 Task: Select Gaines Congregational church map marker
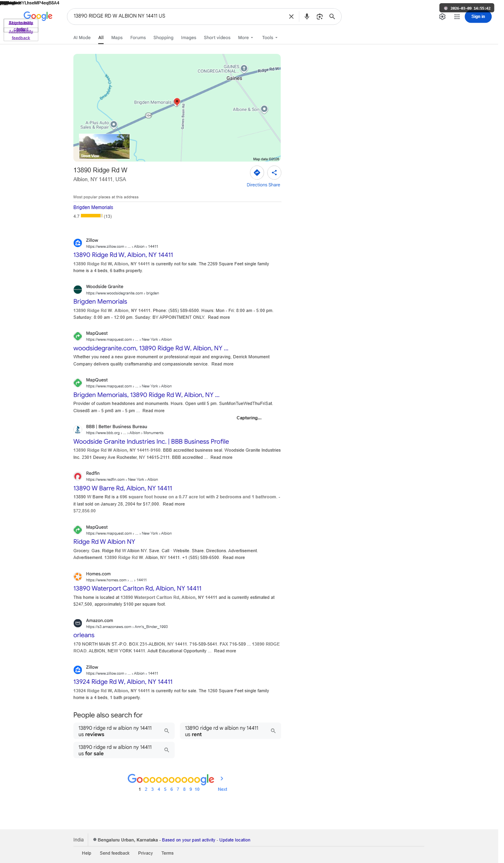[244, 68]
